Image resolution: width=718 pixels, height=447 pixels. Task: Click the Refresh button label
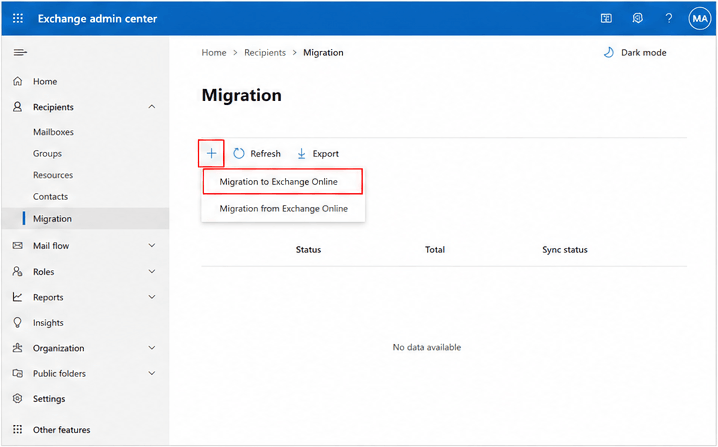point(266,154)
